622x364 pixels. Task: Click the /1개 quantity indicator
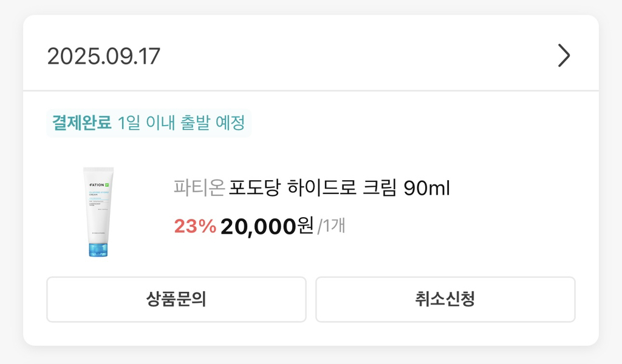pos(331,227)
